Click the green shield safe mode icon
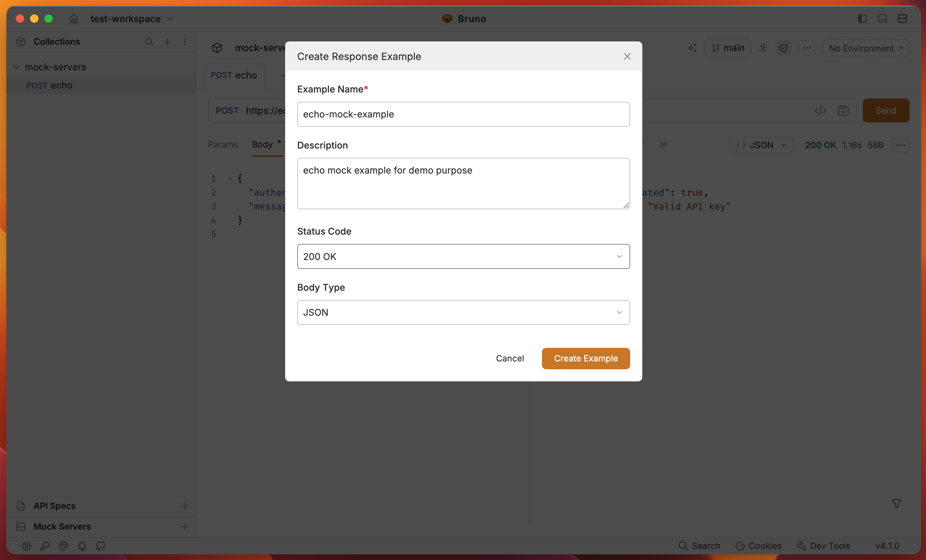 click(x=783, y=48)
